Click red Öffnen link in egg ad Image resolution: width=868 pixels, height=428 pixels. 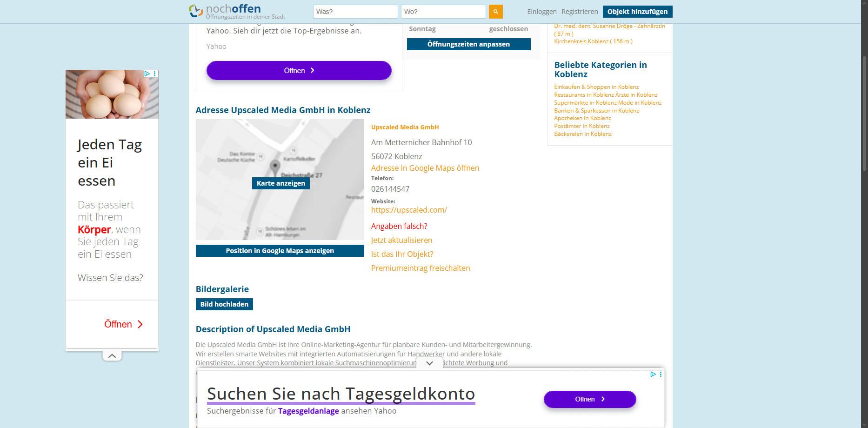click(123, 324)
